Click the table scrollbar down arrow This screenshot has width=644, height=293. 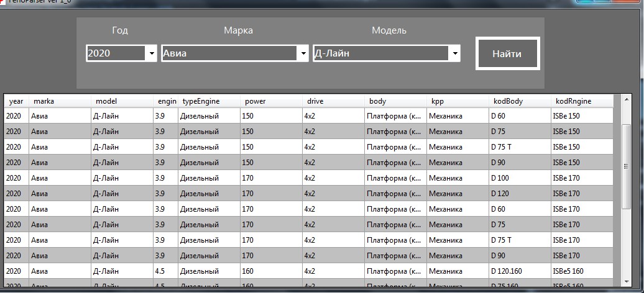pos(627,281)
